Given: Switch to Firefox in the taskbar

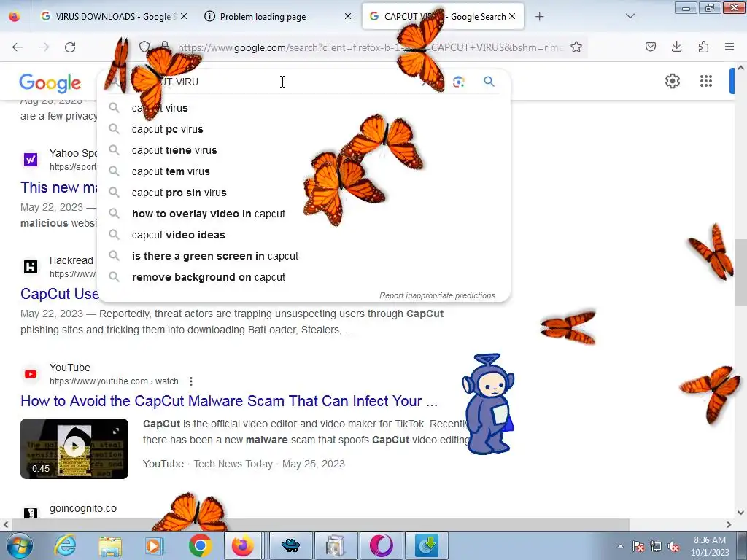Looking at the screenshot, I should (242, 545).
